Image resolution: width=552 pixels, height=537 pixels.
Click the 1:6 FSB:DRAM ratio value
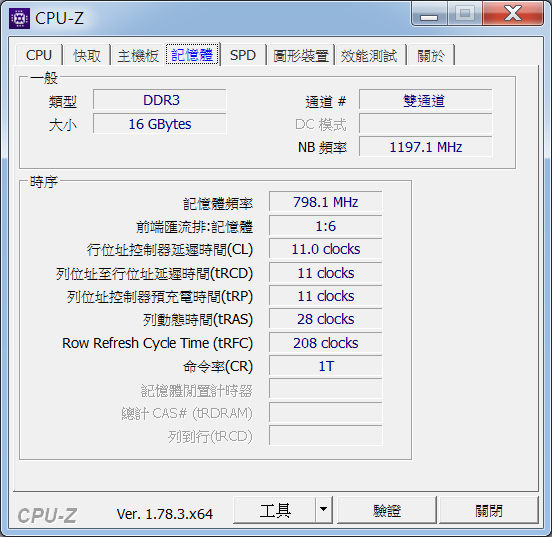click(x=326, y=226)
